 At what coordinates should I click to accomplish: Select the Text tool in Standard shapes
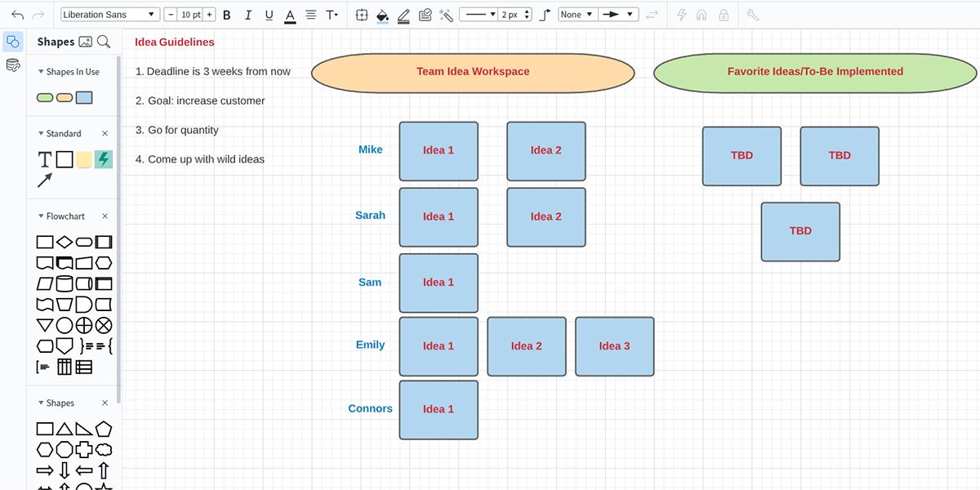pos(45,159)
